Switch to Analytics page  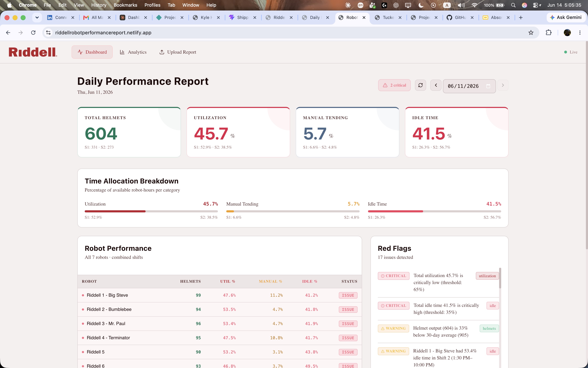point(133,52)
